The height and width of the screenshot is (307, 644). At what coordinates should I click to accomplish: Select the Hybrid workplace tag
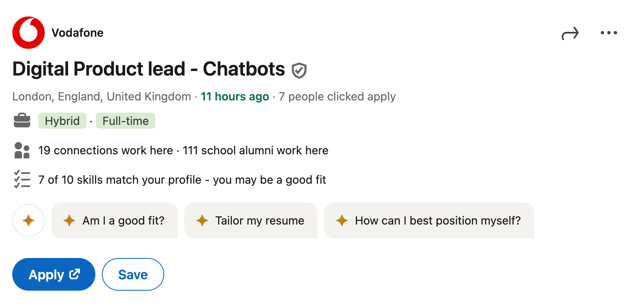tap(62, 120)
